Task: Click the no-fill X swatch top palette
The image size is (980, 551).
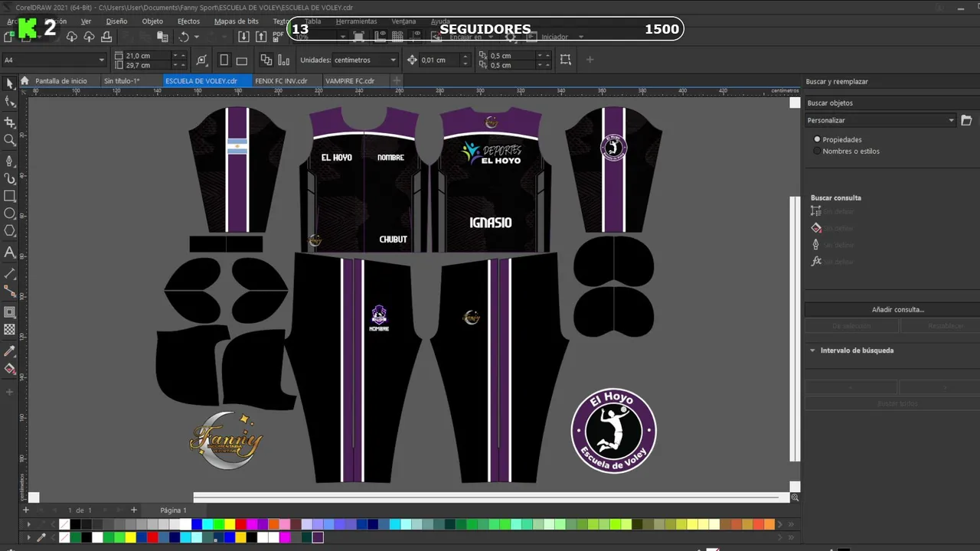Action: click(64, 524)
